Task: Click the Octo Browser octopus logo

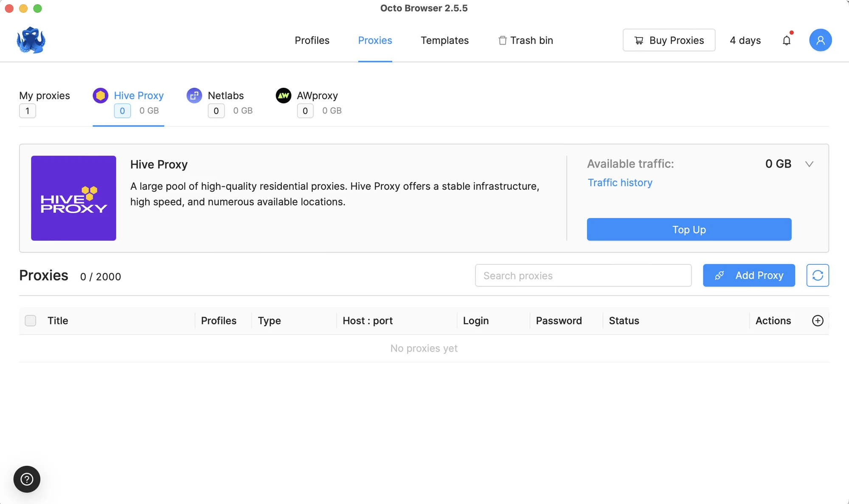Action: coord(31,40)
